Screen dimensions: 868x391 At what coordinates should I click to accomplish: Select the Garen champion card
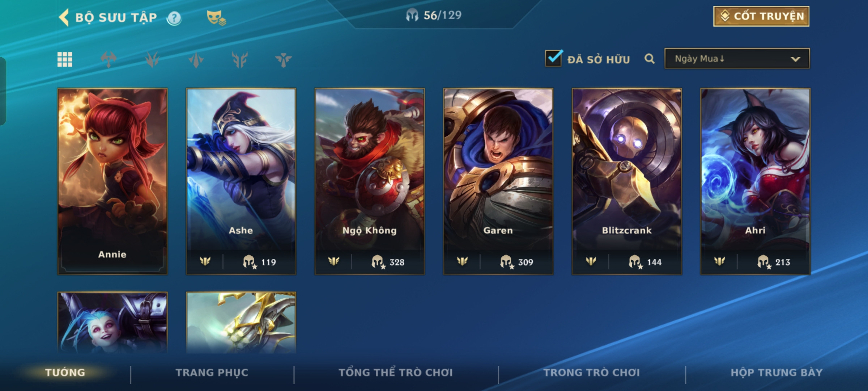point(498,181)
